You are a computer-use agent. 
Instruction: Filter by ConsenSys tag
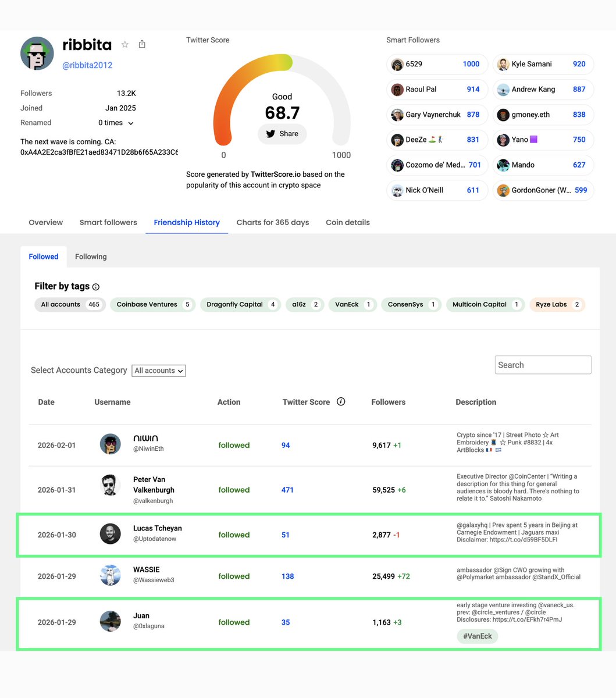pyautogui.click(x=411, y=304)
